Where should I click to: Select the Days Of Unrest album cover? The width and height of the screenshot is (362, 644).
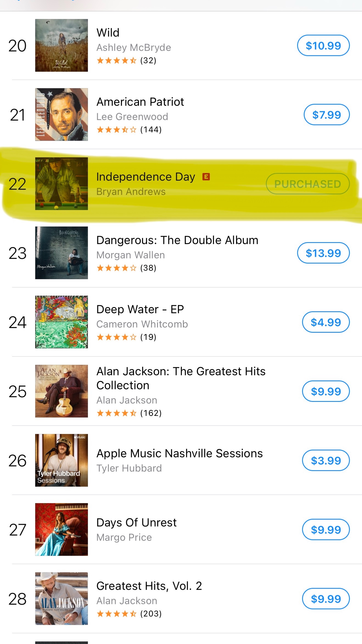point(62,530)
